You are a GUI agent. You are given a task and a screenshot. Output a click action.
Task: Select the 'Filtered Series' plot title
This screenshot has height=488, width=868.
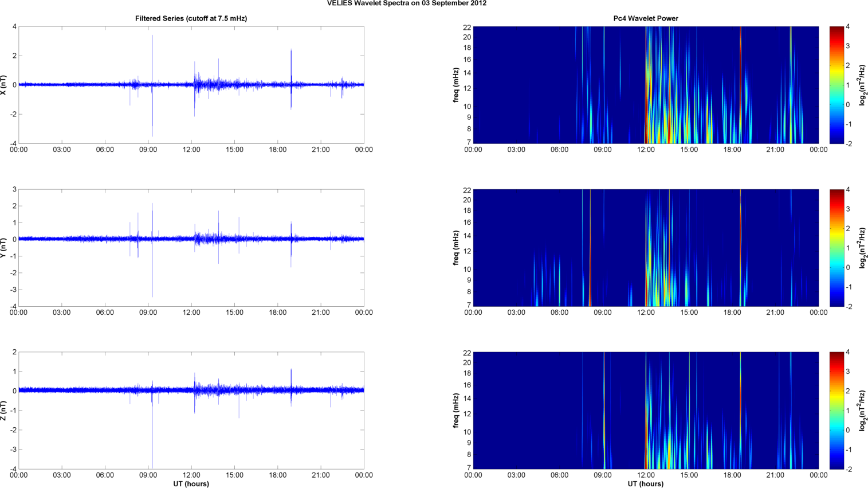tap(191, 18)
